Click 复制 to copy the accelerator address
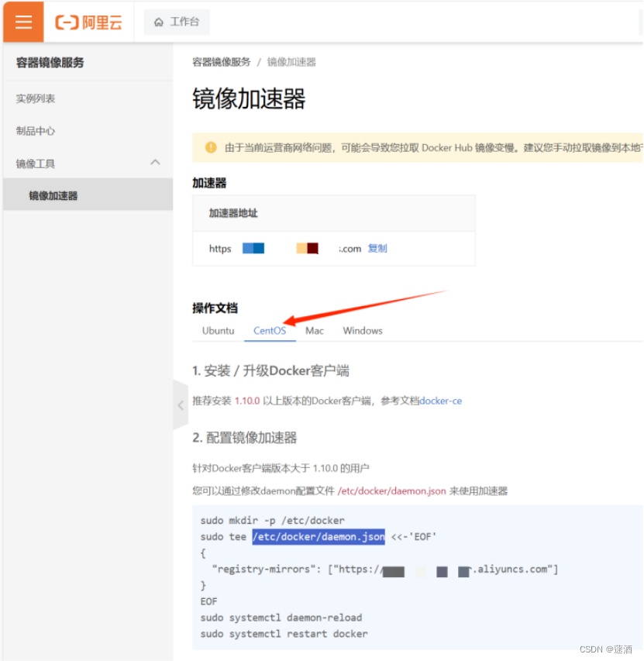Viewport: 644px width, 661px height. pyautogui.click(x=377, y=249)
